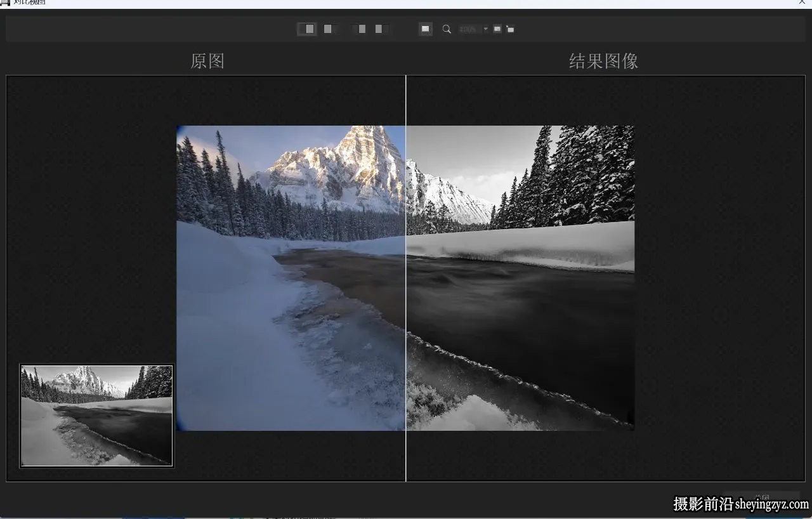
Task: Select the left-right split compare view icon
Action: coord(307,29)
